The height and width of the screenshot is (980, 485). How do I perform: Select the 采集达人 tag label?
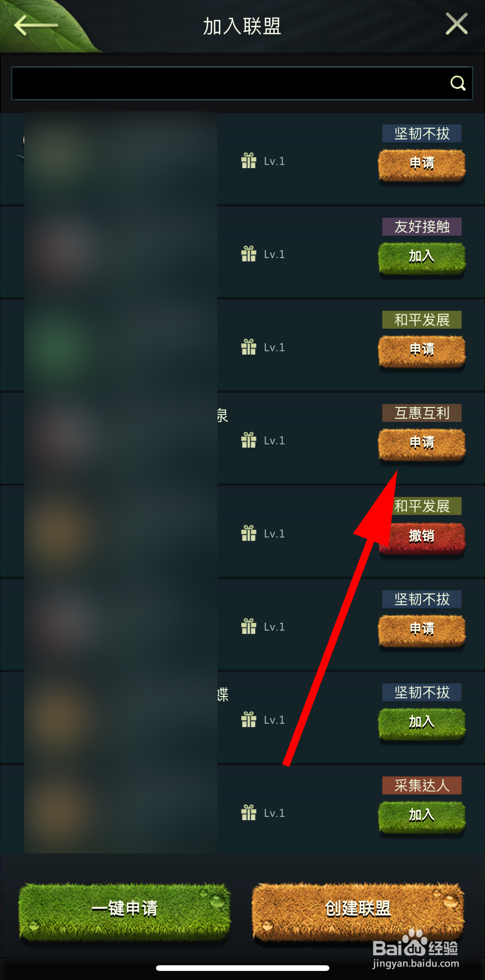click(422, 785)
